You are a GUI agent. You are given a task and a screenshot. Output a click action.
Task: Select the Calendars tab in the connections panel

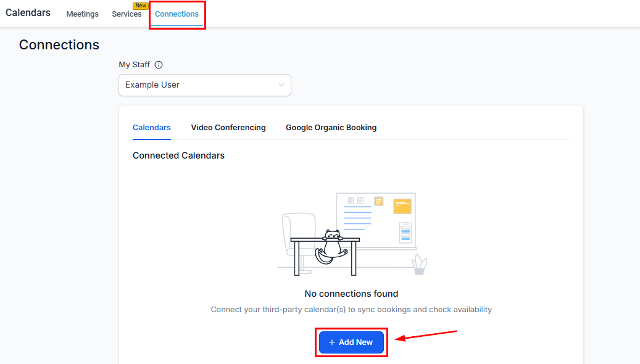click(151, 127)
